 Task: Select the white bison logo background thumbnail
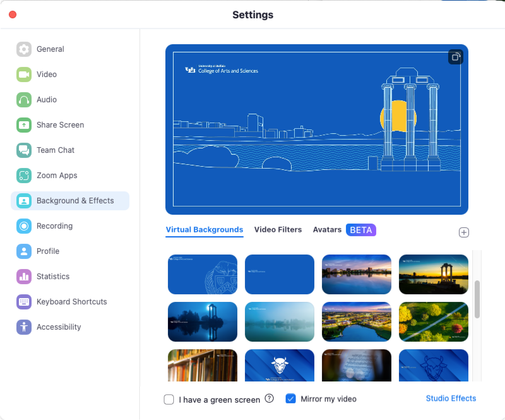coord(279,365)
